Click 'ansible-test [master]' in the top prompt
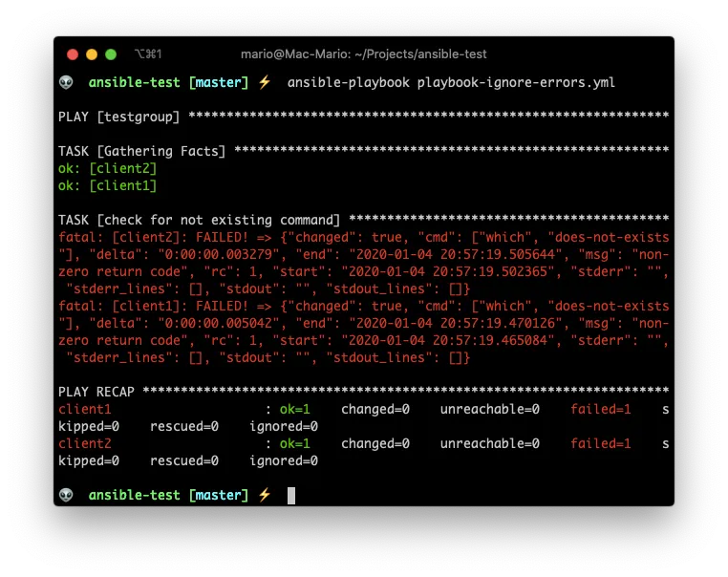 click(x=168, y=82)
